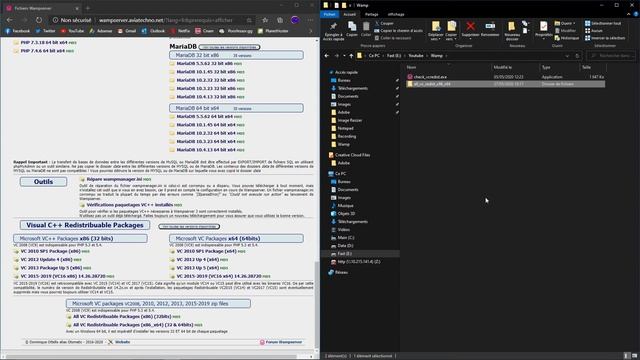Switch to the Partage ribbon tab
The height and width of the screenshot is (360, 640).
click(x=371, y=14)
